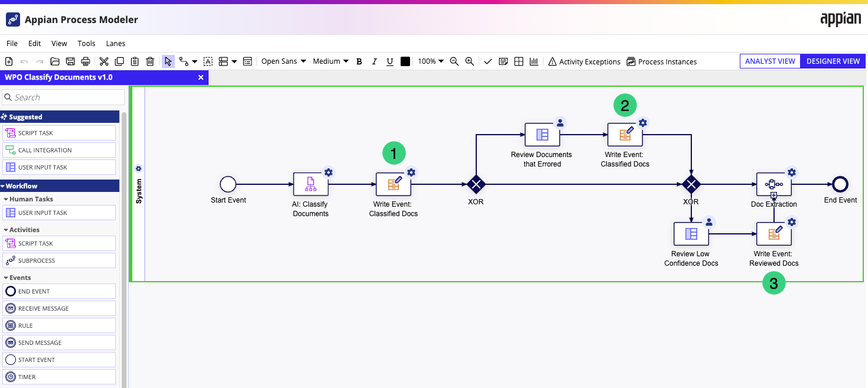Click the bar chart icon in toolbar
The height and width of the screenshot is (388, 868).
coord(534,61)
